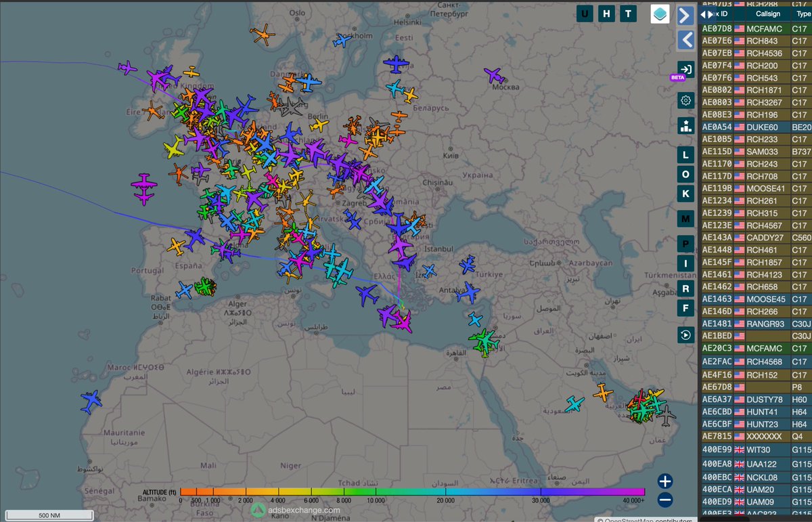
Task: Select the SAM033 aircraft row
Action: pos(756,152)
